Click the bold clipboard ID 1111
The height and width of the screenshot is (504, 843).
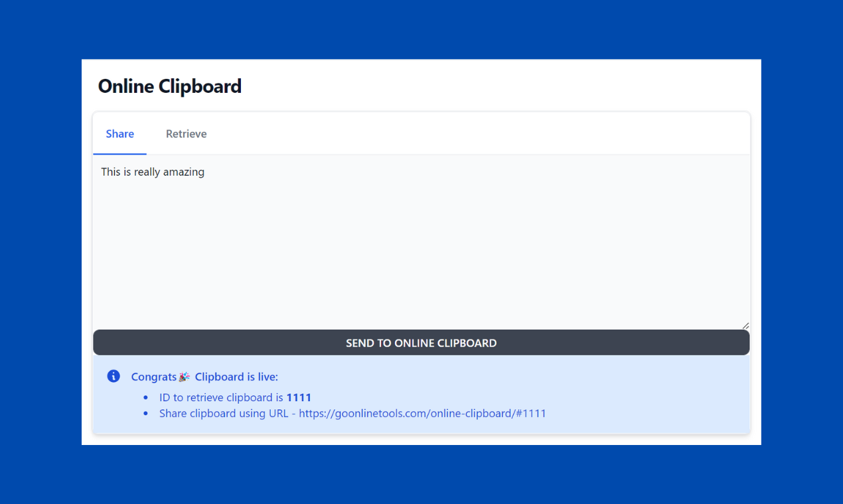pos(299,397)
